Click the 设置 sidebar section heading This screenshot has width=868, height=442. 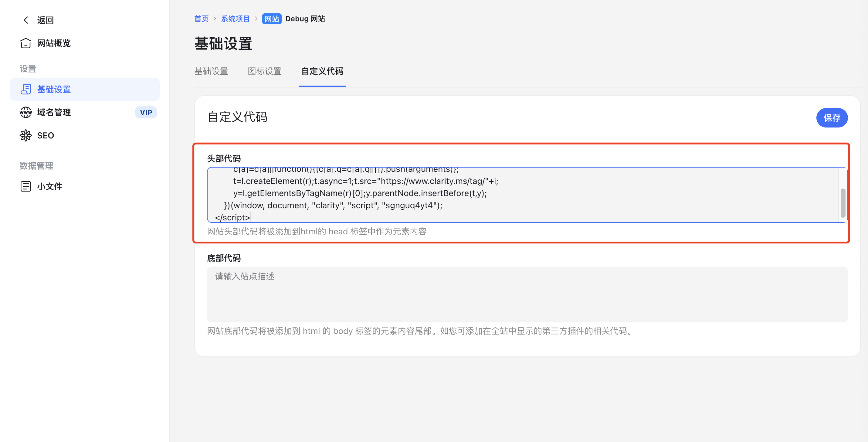[28, 69]
